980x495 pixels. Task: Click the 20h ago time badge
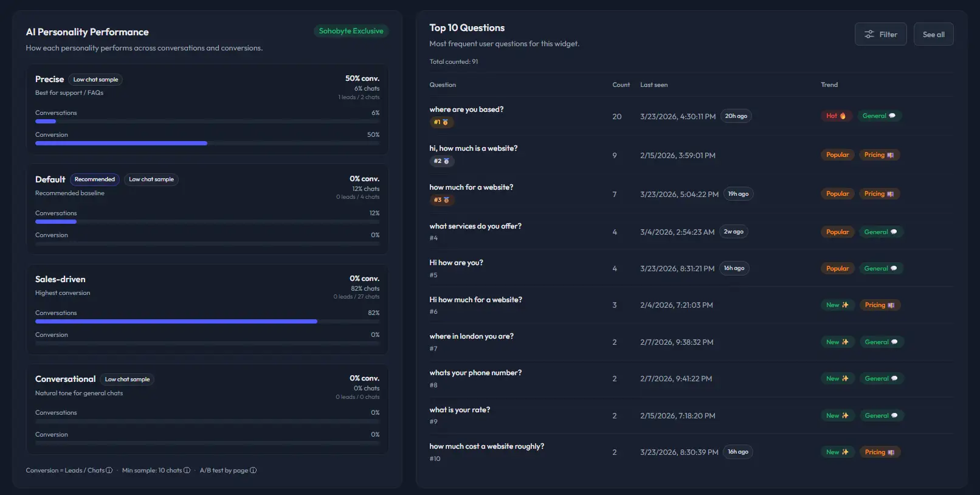coord(736,116)
